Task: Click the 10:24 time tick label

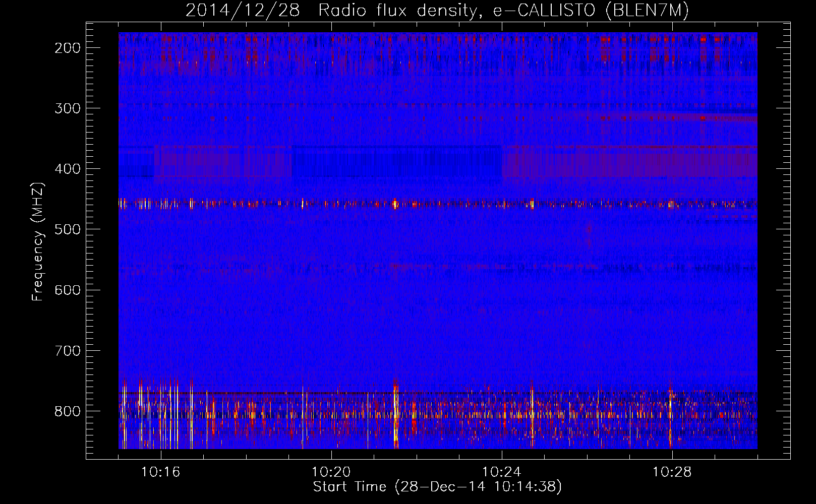Action: [502, 472]
